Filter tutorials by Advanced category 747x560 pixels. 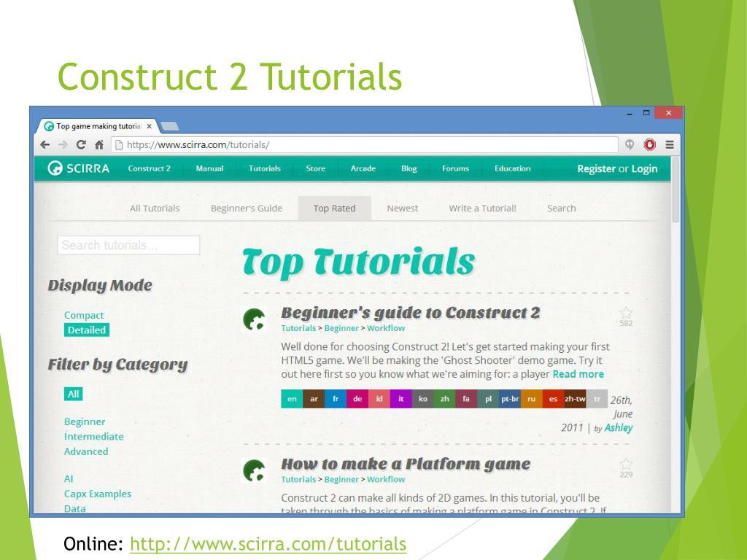86,451
